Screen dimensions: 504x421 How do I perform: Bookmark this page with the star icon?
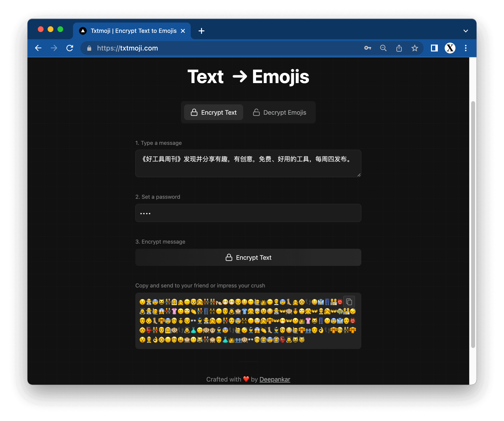click(x=415, y=48)
